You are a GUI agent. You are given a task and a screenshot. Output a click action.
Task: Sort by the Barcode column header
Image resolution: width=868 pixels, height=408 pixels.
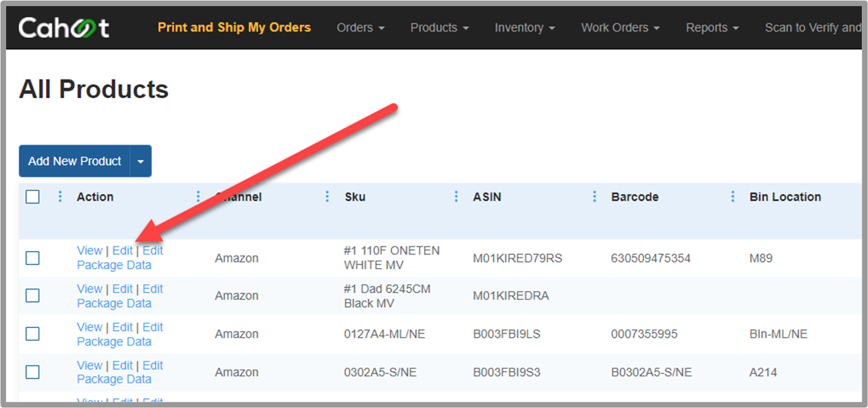coord(635,197)
